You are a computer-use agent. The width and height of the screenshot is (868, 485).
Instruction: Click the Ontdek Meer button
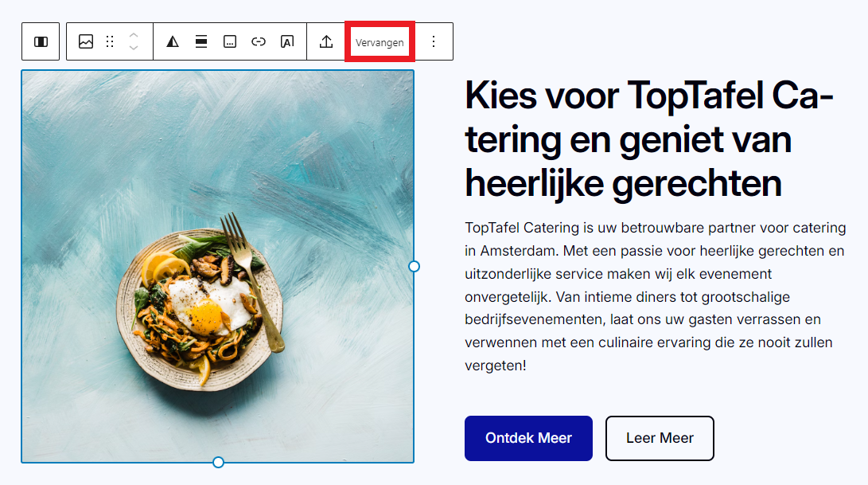tap(528, 438)
